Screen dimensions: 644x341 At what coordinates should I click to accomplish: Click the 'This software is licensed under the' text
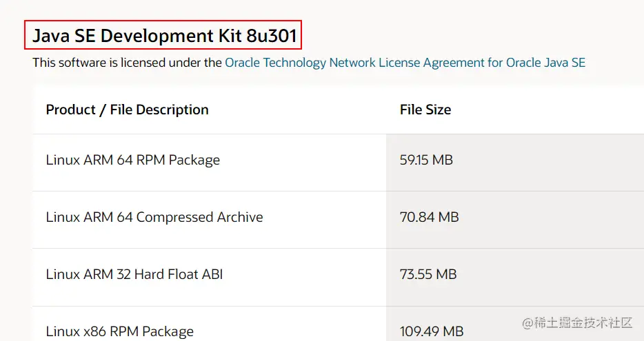pos(128,63)
